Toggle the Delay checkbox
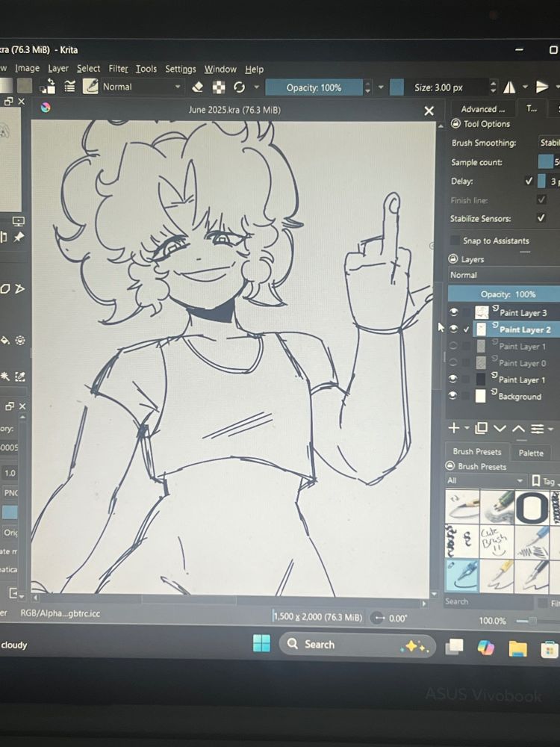The image size is (560, 747). click(x=529, y=181)
